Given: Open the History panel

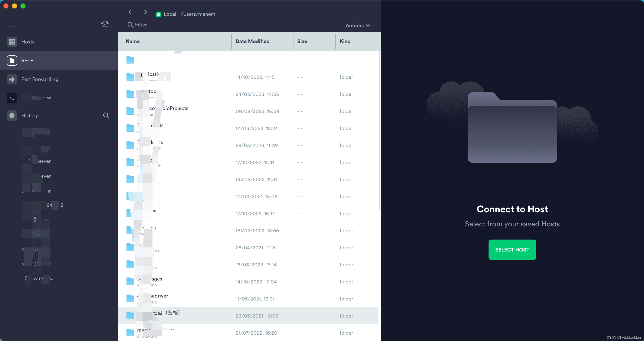Looking at the screenshot, I should coord(30,115).
